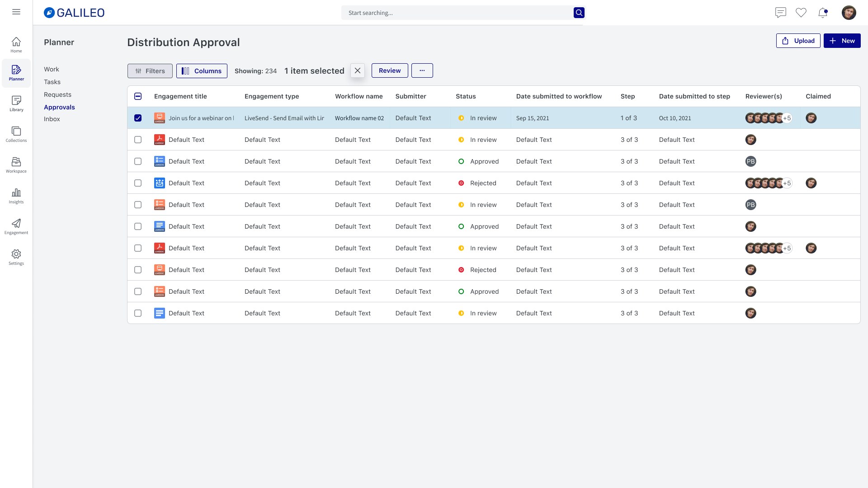The image size is (868, 488).
Task: Sort by Engagement title column header
Action: click(180, 96)
